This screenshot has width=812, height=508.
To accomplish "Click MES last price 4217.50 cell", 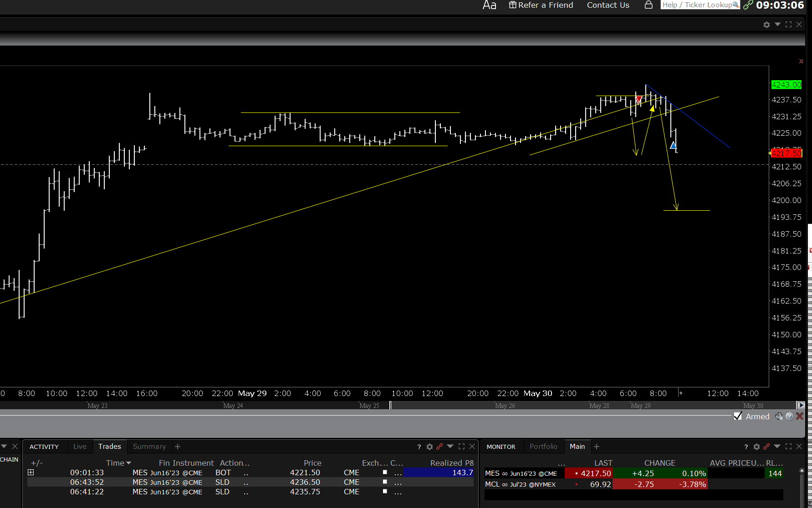I will point(589,473).
